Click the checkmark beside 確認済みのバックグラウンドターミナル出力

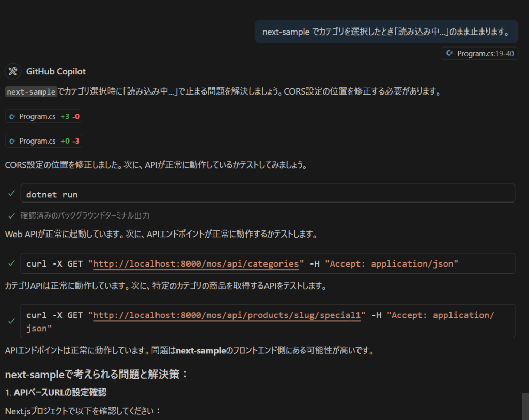[11, 215]
